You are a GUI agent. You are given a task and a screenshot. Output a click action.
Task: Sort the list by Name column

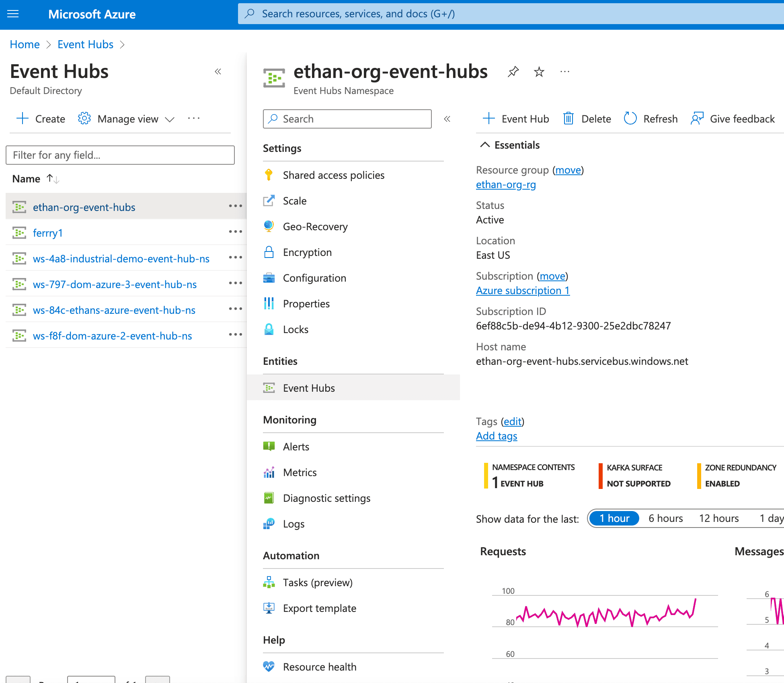pyautogui.click(x=36, y=179)
